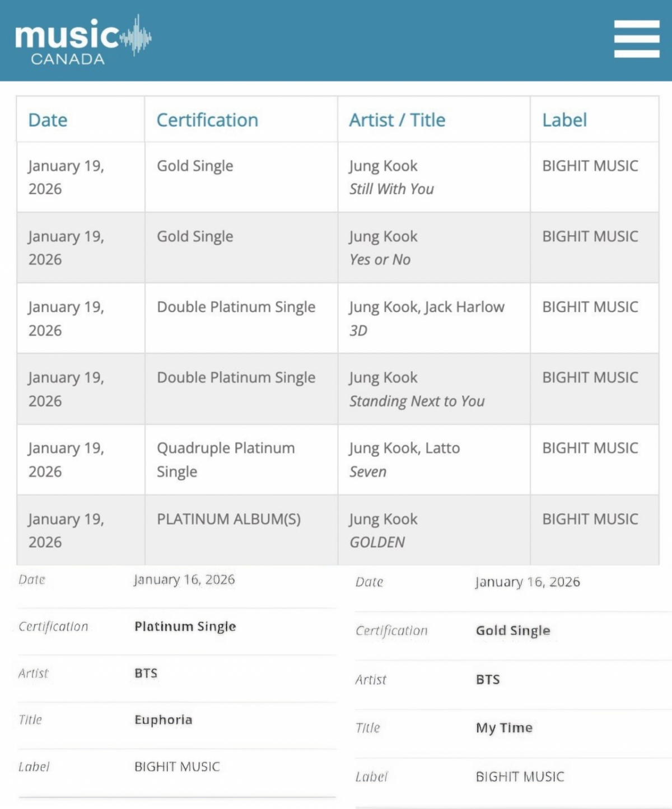Image resolution: width=672 pixels, height=809 pixels.
Task: Click the Date column header
Action: pos(48,120)
